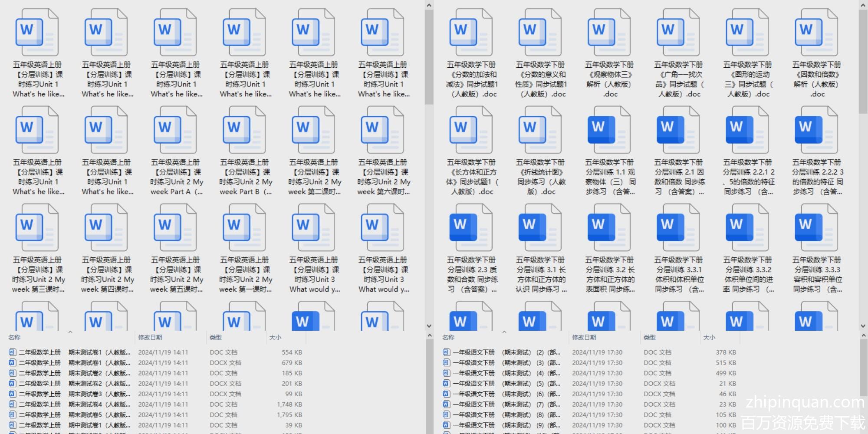Select the 期末测试卷3 row sized 99 KB
Viewport: 868px width, 434px height.
coord(155,394)
